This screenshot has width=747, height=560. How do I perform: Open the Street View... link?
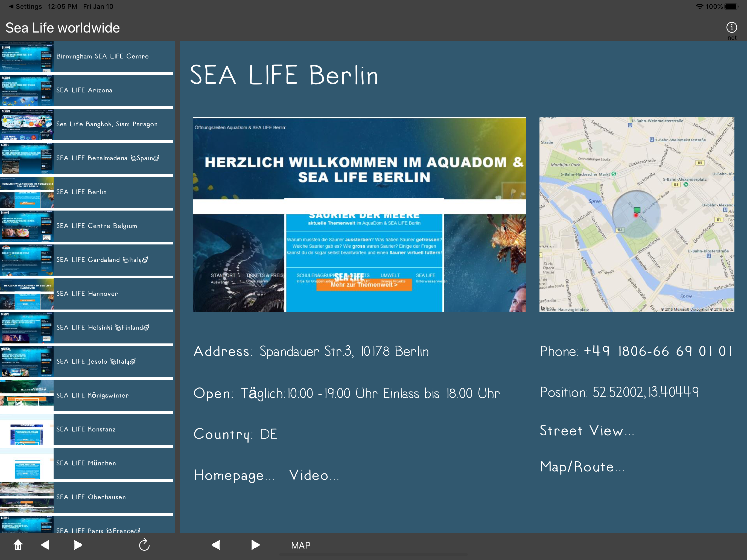(x=587, y=431)
